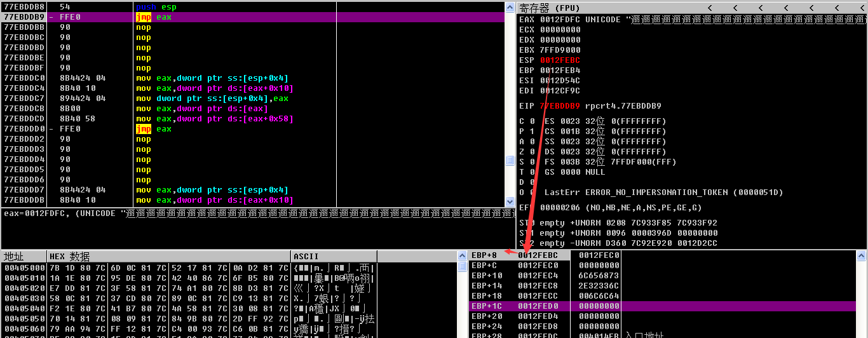Click the HEX 数据 column header
Viewport: 868px width, 338px height.
coord(70,257)
